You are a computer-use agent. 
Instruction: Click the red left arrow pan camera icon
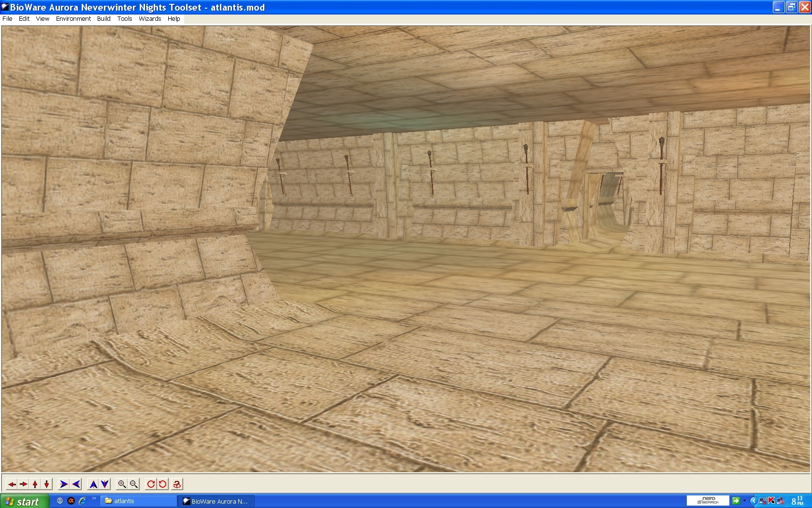point(12,484)
